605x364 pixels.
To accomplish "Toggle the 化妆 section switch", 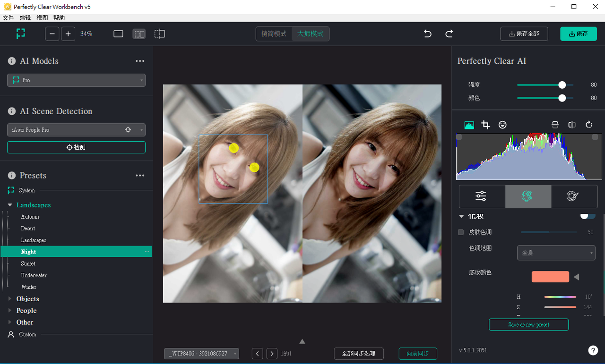I will tap(588, 216).
